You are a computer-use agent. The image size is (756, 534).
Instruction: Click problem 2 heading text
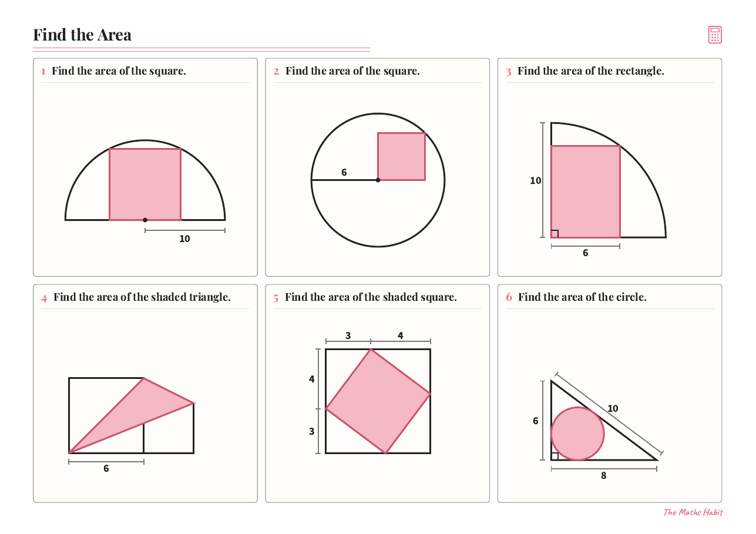(352, 71)
